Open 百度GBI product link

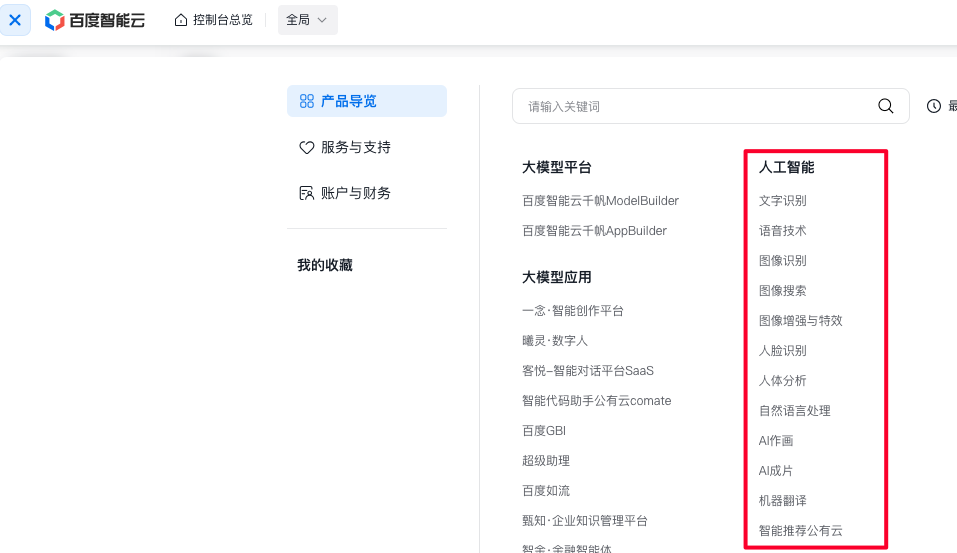[x=544, y=431]
